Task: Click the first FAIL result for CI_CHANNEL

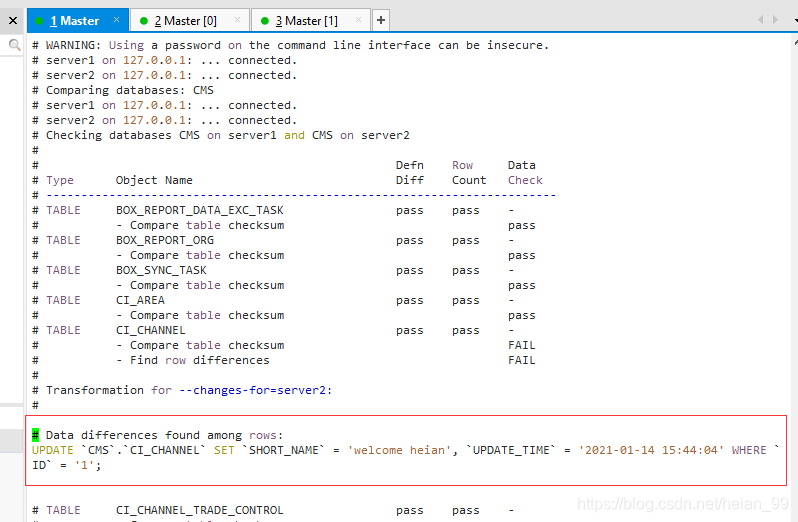Action: (x=521, y=345)
